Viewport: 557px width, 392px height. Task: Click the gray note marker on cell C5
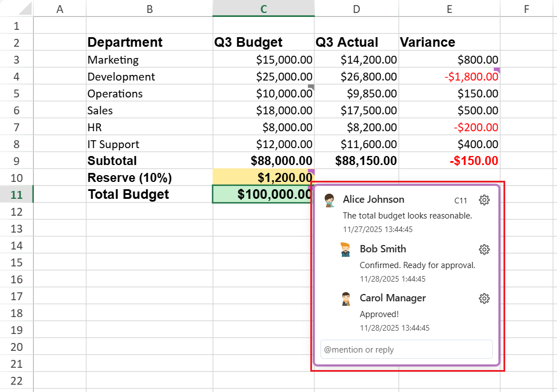pos(311,87)
